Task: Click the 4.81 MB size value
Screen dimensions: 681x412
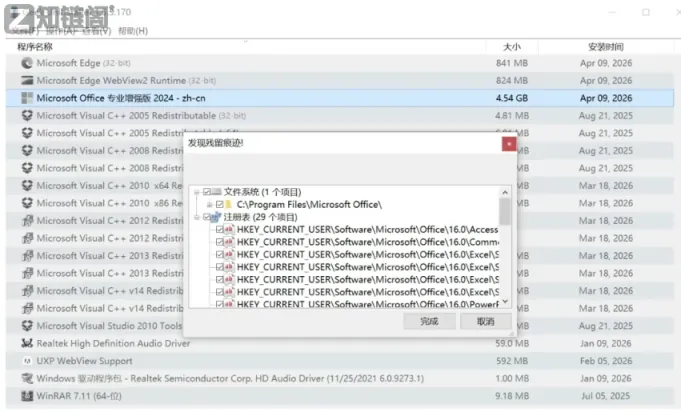Action: coord(512,115)
